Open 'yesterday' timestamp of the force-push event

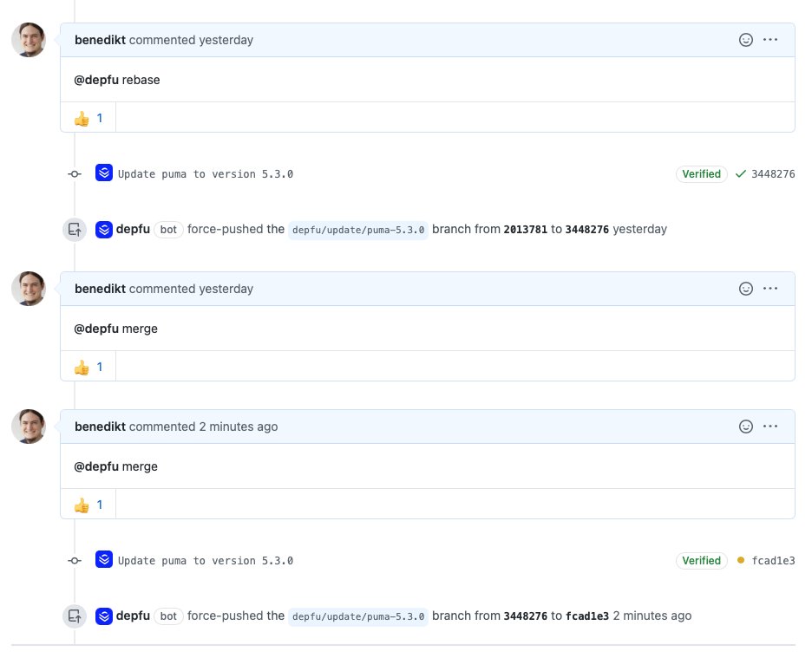[639, 229]
